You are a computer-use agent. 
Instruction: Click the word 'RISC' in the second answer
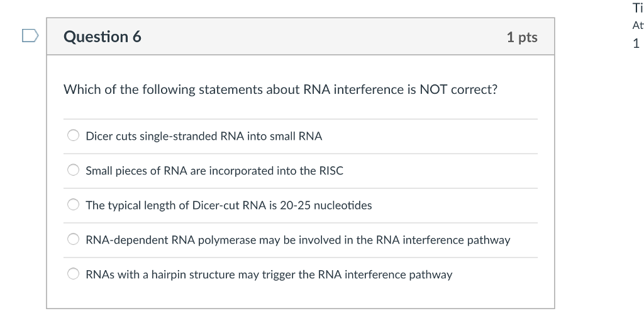coord(331,171)
